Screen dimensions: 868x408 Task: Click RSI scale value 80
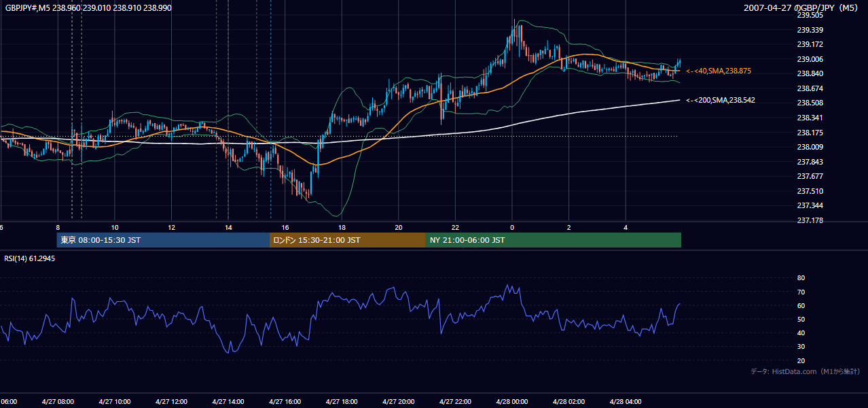(x=801, y=278)
